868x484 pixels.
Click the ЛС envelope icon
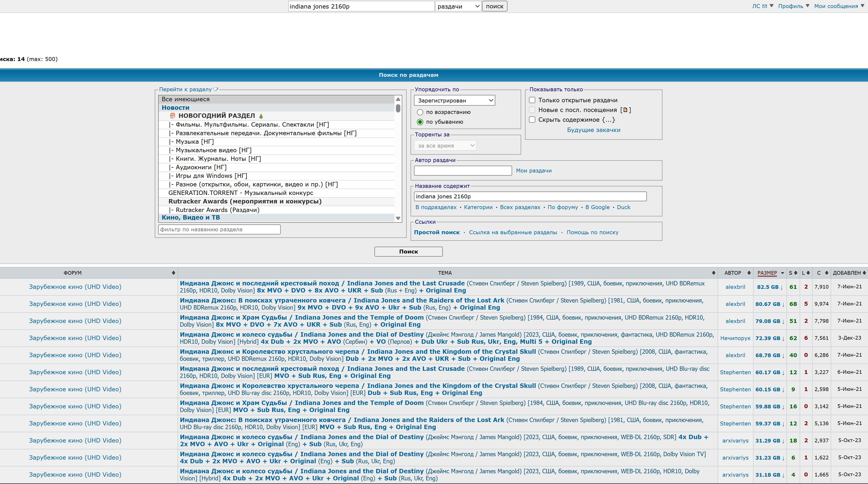click(765, 6)
